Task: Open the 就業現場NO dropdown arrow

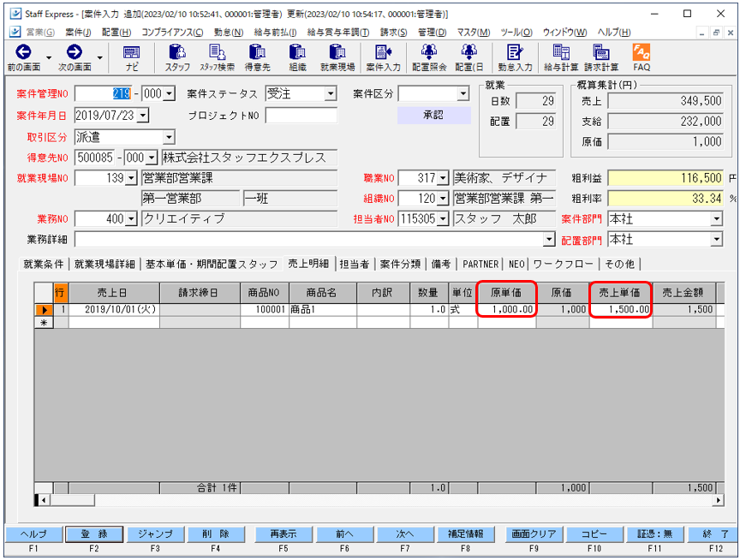Action: click(x=132, y=178)
